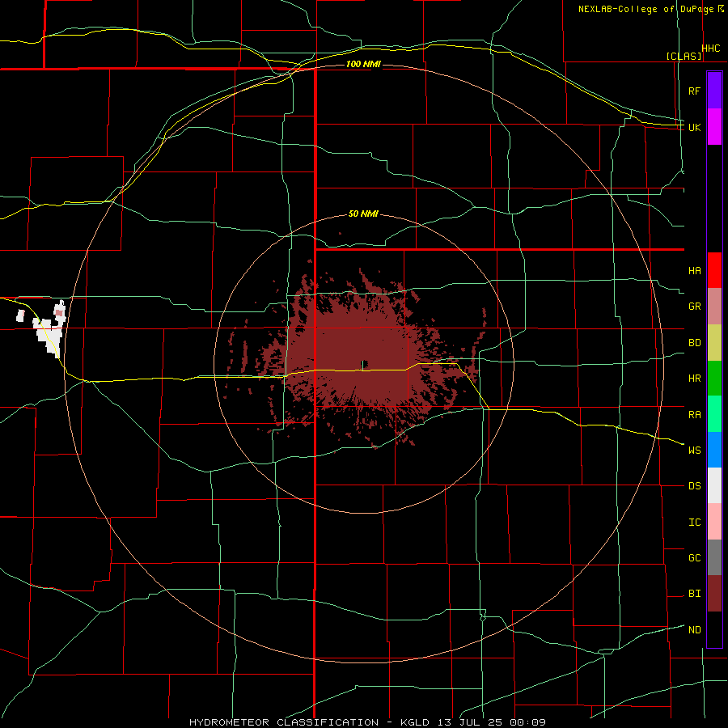
Task: Click the RF legend label
Action: click(694, 91)
